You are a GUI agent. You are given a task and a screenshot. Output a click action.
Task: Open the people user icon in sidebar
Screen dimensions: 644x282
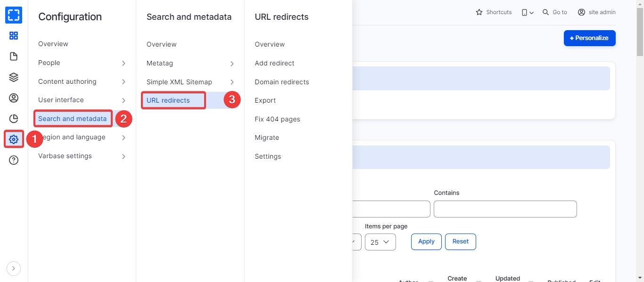click(14, 98)
